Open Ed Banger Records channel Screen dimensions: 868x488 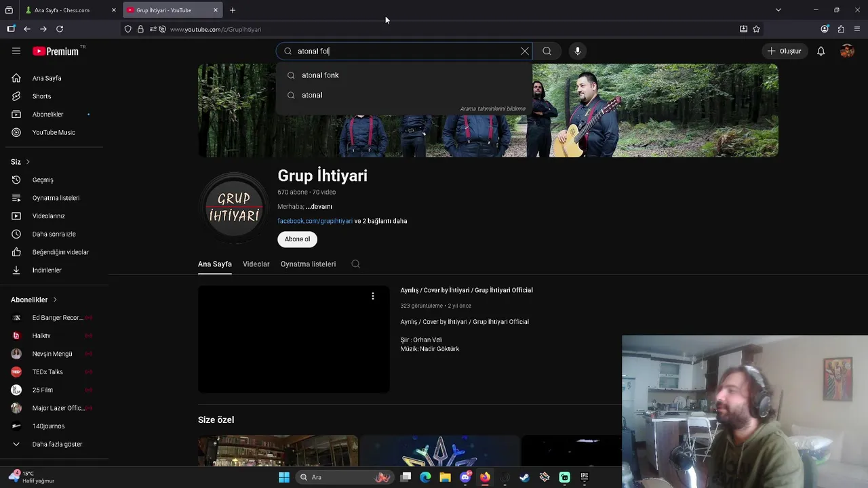pyautogui.click(x=54, y=317)
